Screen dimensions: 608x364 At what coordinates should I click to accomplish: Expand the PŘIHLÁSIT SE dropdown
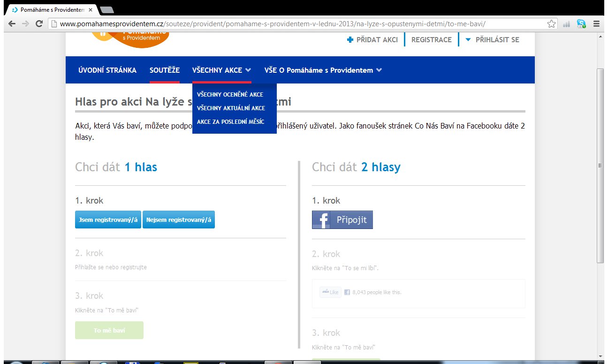pyautogui.click(x=493, y=40)
